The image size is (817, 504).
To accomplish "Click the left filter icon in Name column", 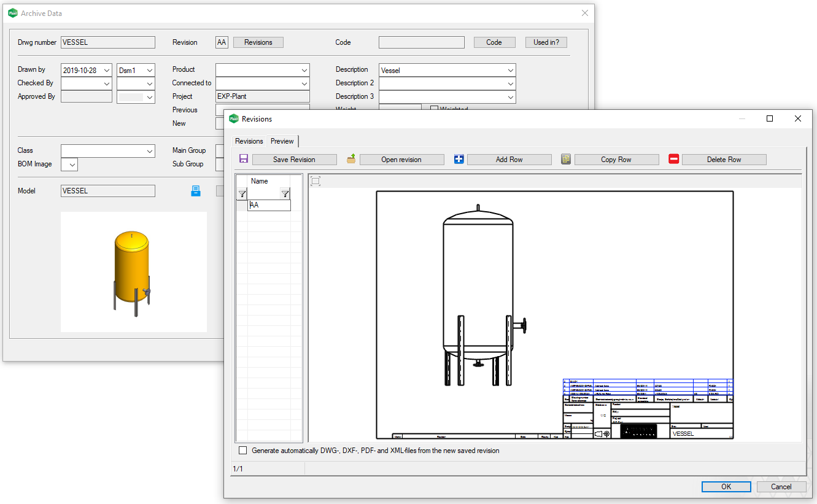I will [242, 194].
